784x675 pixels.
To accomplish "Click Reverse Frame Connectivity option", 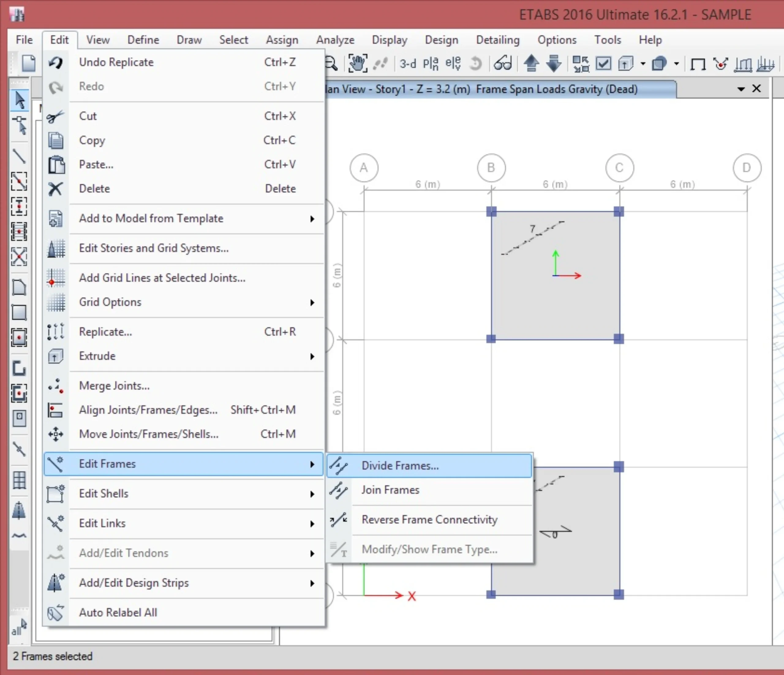I will point(429,519).
